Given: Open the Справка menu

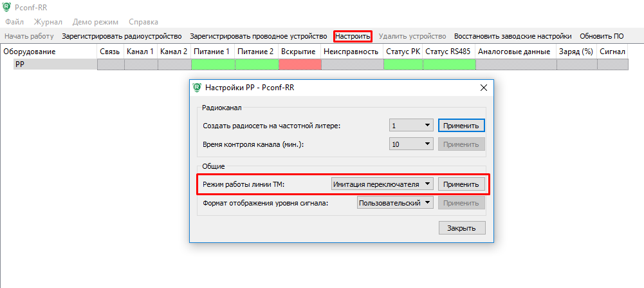Looking at the screenshot, I should point(143,22).
